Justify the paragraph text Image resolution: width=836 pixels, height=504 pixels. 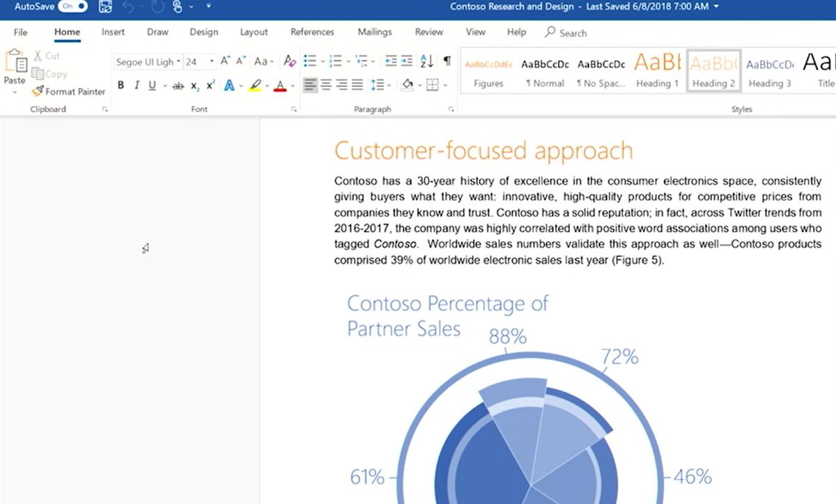pyautogui.click(x=357, y=85)
